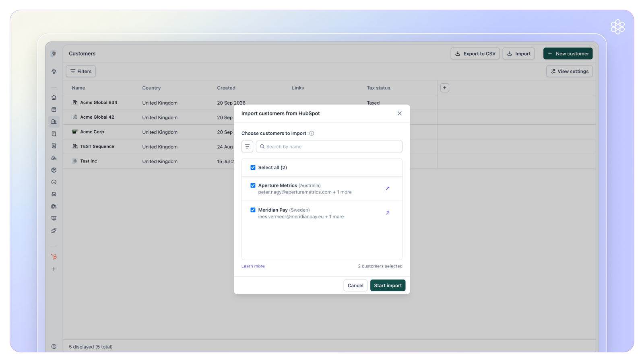Toggle the Select all (2) checkbox

point(253,167)
